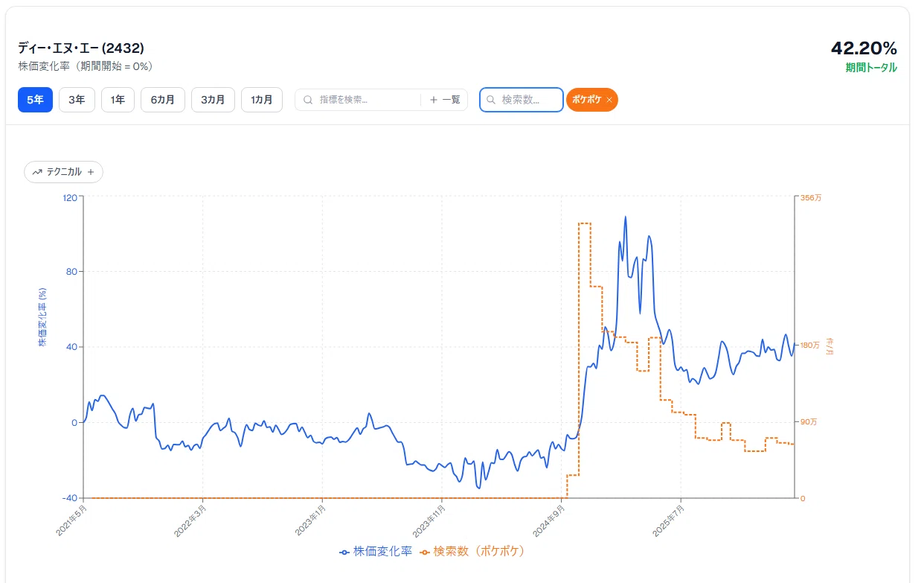The image size is (924, 583).
Task: Select the 1カ月 period button
Action: 262,100
